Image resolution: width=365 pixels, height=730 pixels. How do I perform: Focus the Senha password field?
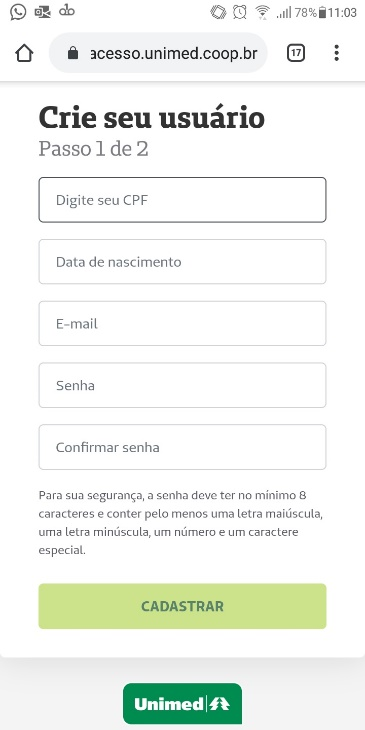182,385
